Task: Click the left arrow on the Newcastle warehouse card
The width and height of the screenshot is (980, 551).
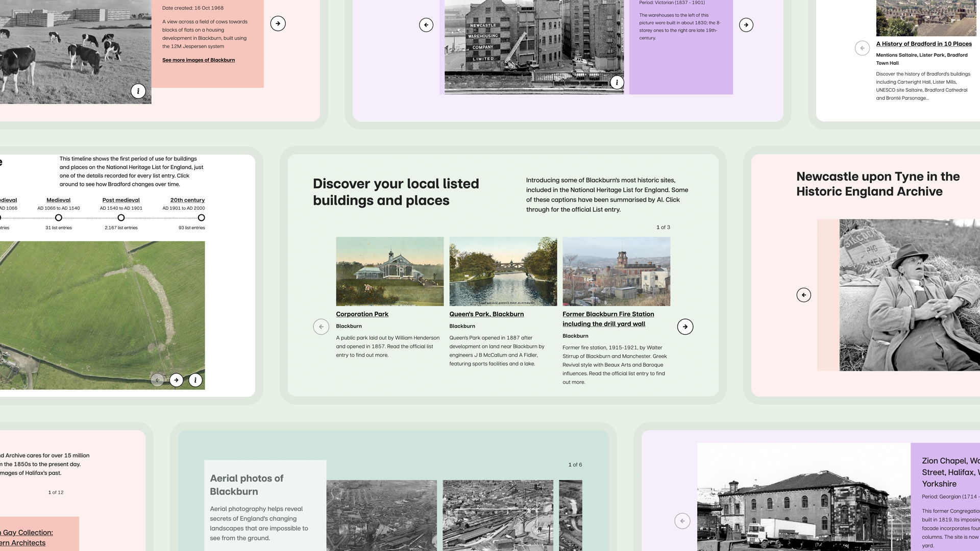Action: [426, 24]
